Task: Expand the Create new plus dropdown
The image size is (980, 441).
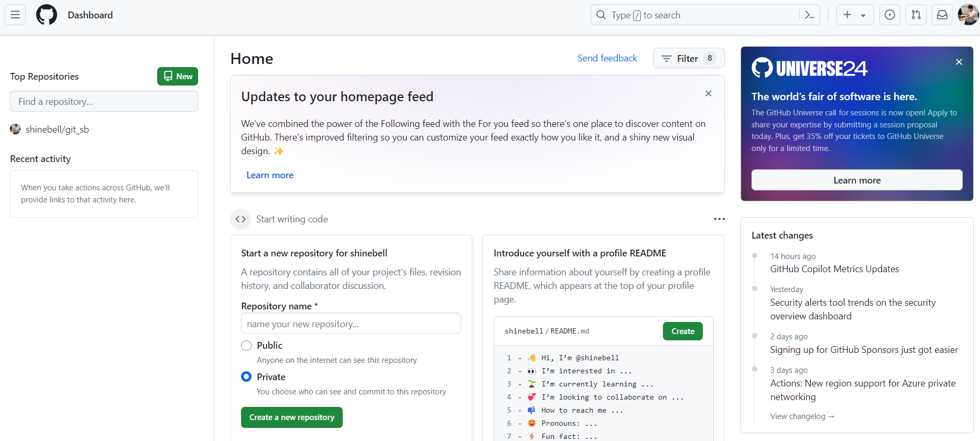Action: tap(855, 15)
